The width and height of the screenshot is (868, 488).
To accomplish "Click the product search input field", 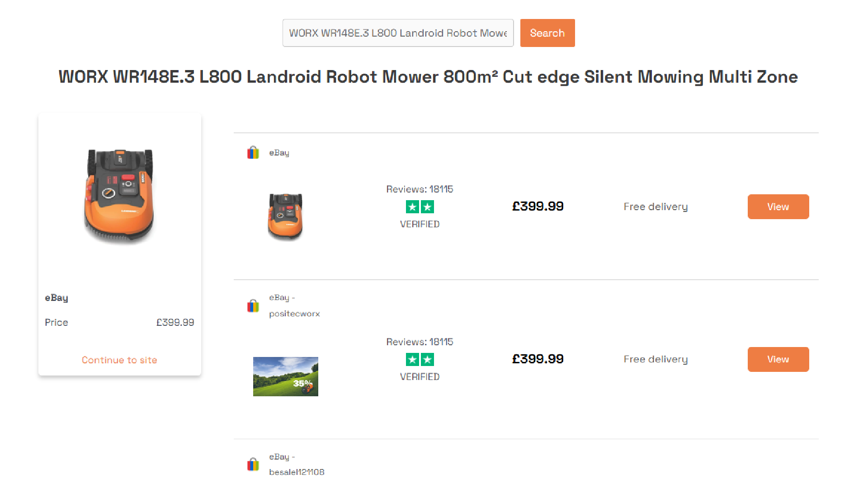I will [398, 33].
